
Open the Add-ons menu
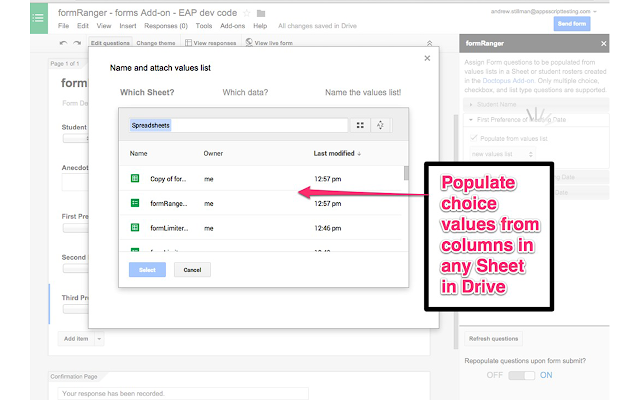(x=232, y=26)
